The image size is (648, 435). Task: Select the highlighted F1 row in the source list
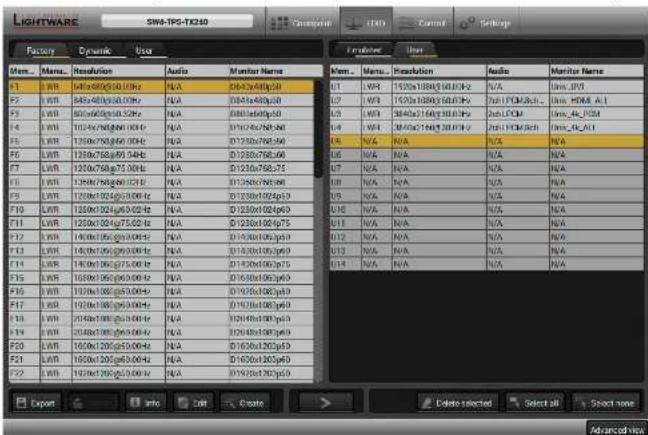coord(161,86)
